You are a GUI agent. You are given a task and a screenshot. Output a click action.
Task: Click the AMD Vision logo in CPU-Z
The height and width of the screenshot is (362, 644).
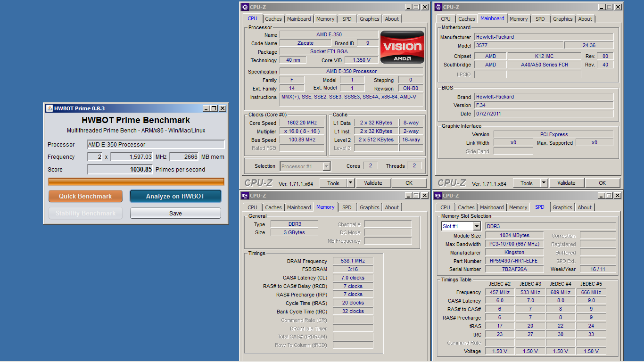tap(402, 47)
